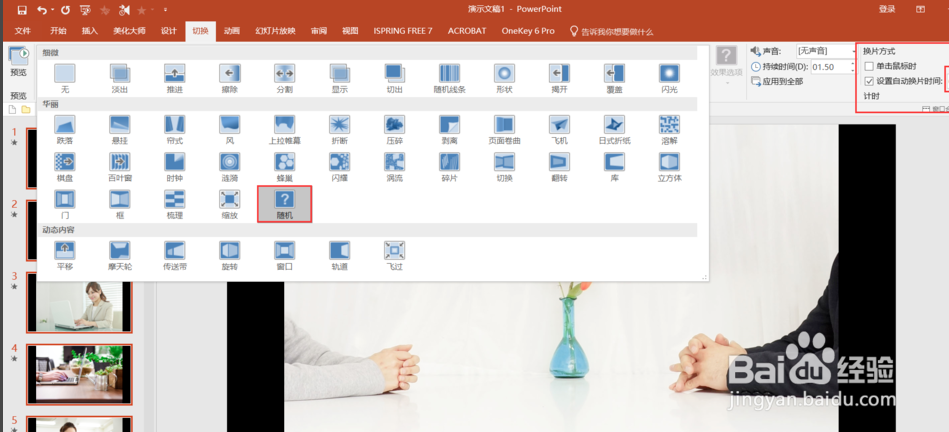The image size is (949, 432).
Task: Select the 揭开 uncover transition
Action: tap(559, 79)
